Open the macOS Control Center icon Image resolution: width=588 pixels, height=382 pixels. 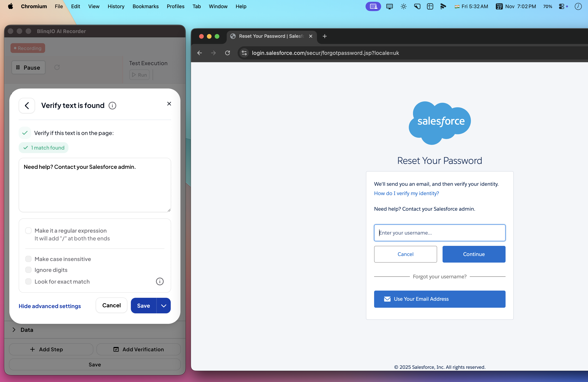click(x=561, y=6)
